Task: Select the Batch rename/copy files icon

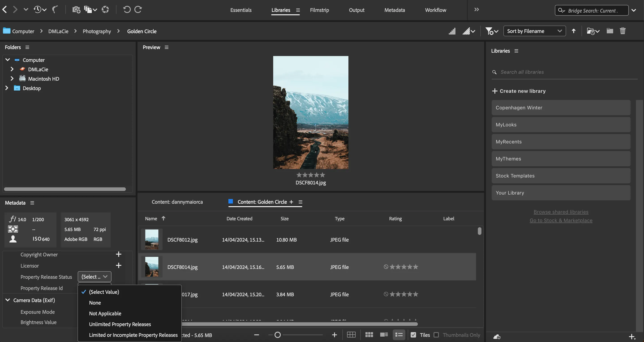Action: [88, 9]
